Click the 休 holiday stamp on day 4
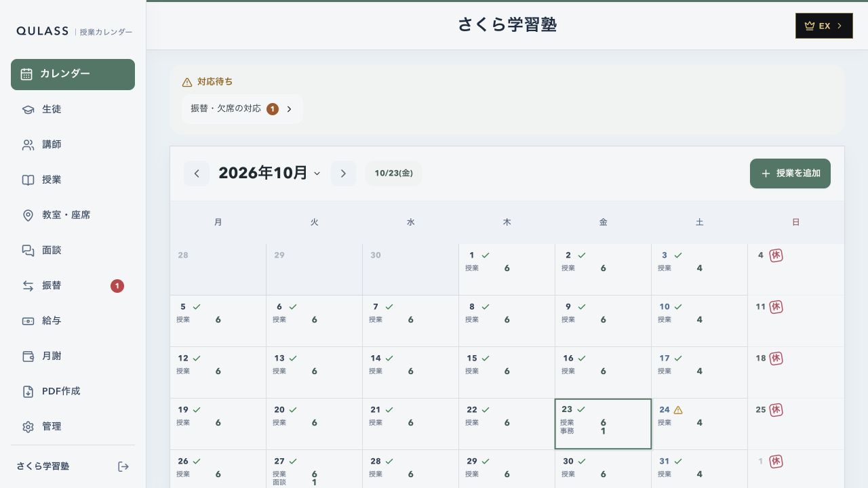 click(x=776, y=255)
